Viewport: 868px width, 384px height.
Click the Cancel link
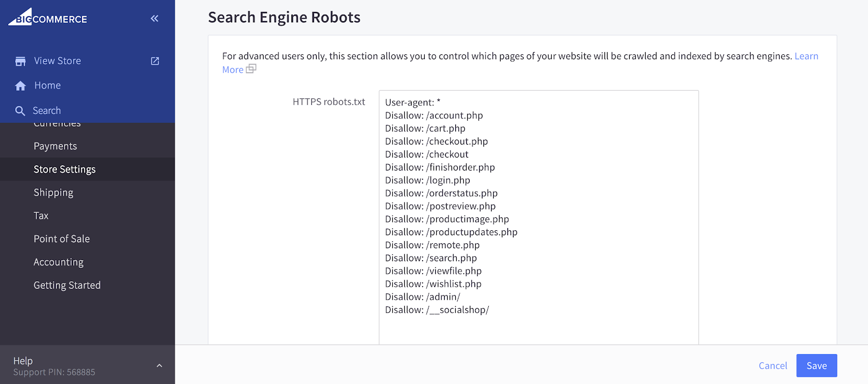pos(773,366)
